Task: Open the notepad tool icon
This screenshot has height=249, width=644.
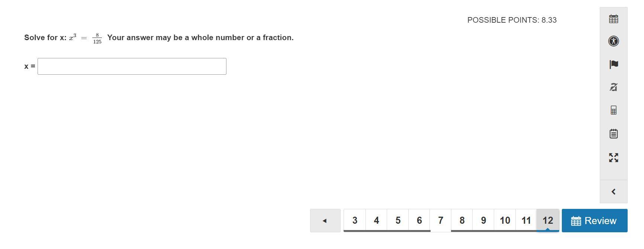Action: click(x=614, y=133)
